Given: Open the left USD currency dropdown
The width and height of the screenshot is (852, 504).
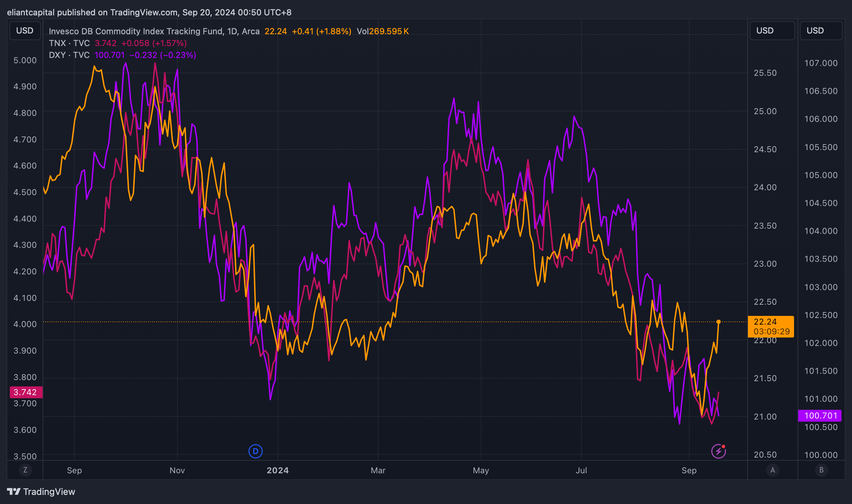Looking at the screenshot, I should 25,31.
